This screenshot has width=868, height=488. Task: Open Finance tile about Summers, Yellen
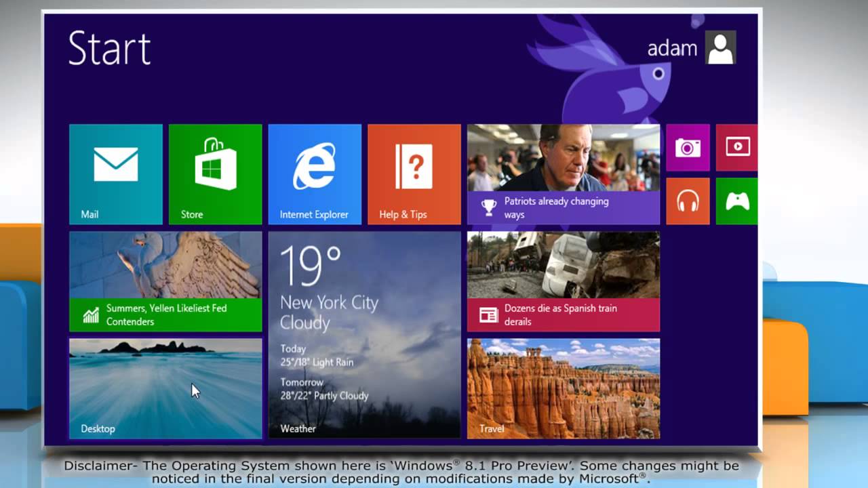pyautogui.click(x=165, y=281)
